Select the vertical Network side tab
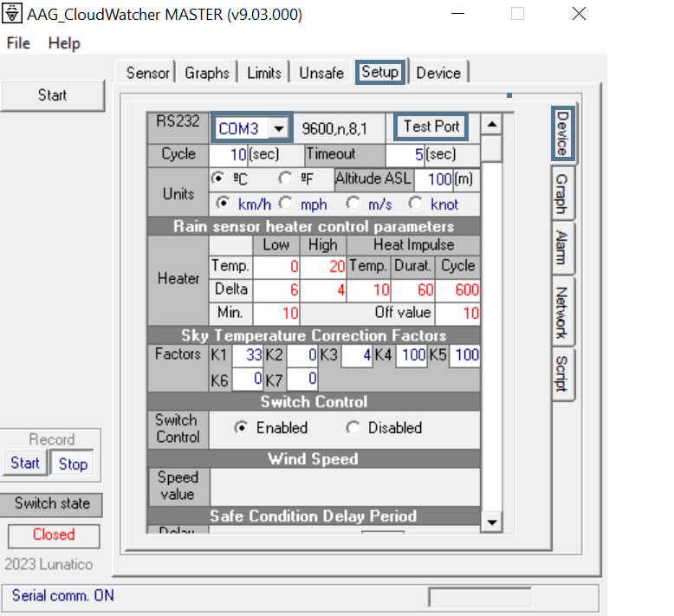The width and height of the screenshot is (674, 616). [x=562, y=313]
